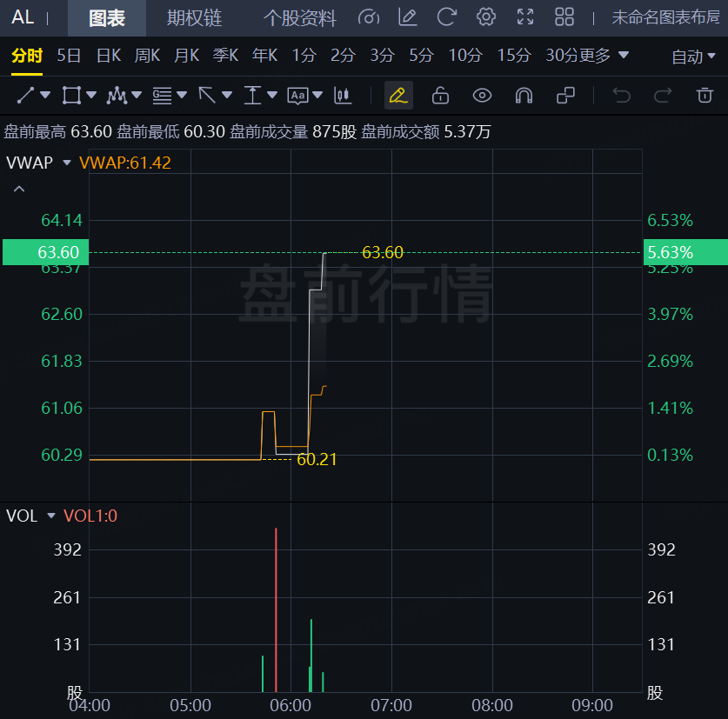Toggle the yellow highlighted drawing pencil mode
Screen dimensions: 728x719
398,95
